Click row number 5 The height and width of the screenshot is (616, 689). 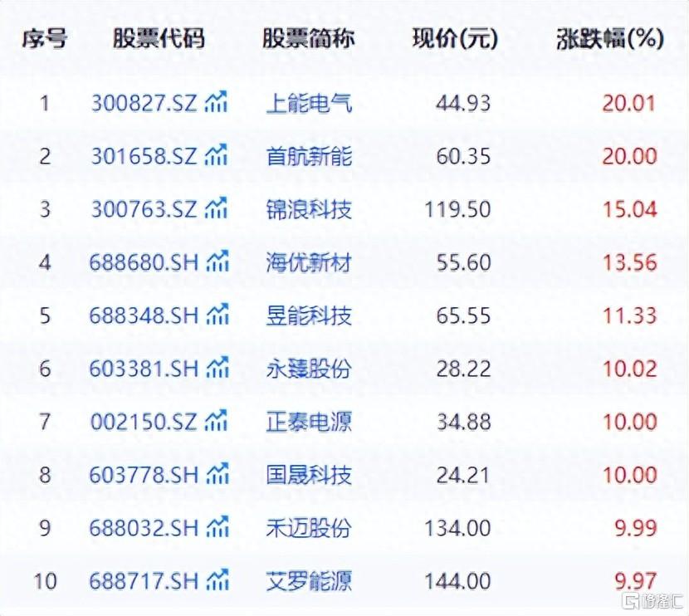[x=46, y=316]
